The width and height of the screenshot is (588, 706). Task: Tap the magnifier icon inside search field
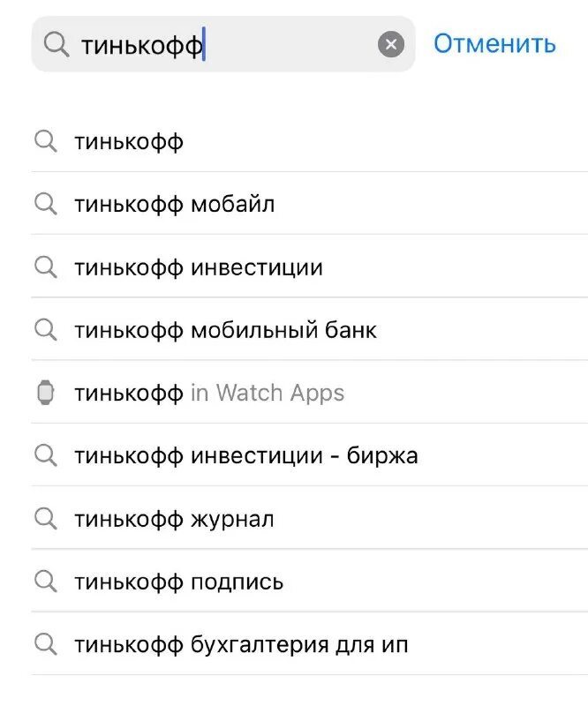pyautogui.click(x=57, y=44)
